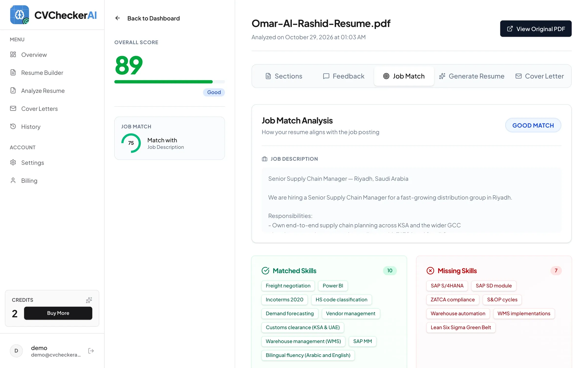588x368 pixels.
Task: Open the View Original PDF button
Action: tap(536, 29)
